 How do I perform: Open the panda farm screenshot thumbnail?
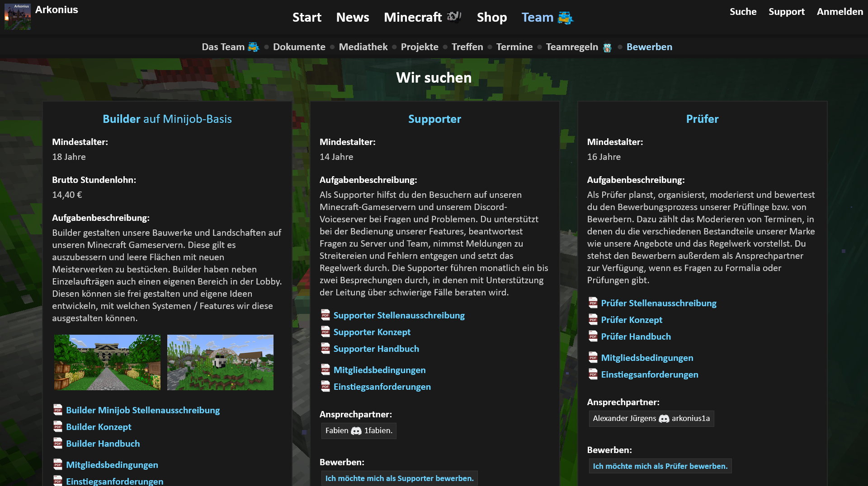click(x=220, y=362)
